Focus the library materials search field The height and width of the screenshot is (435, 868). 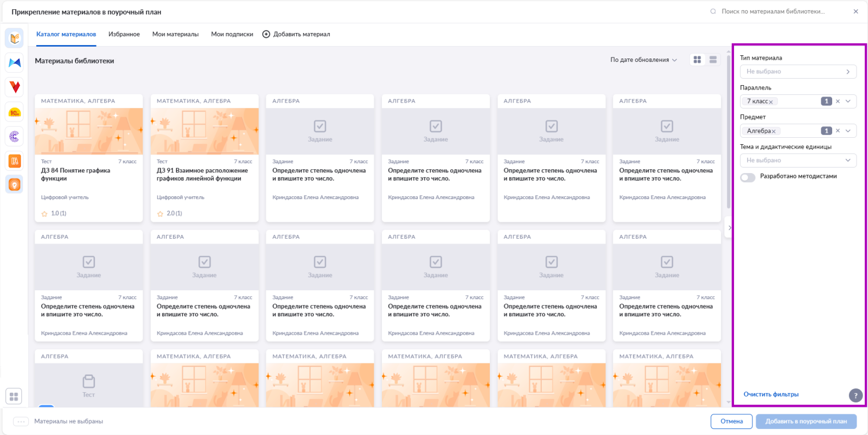[x=773, y=11]
